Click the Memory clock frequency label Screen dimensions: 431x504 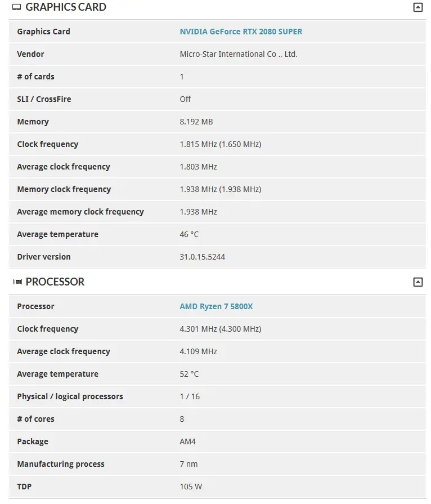point(64,189)
